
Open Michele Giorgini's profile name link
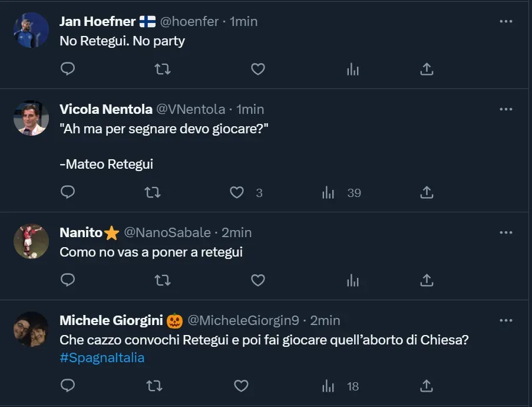tap(112, 320)
